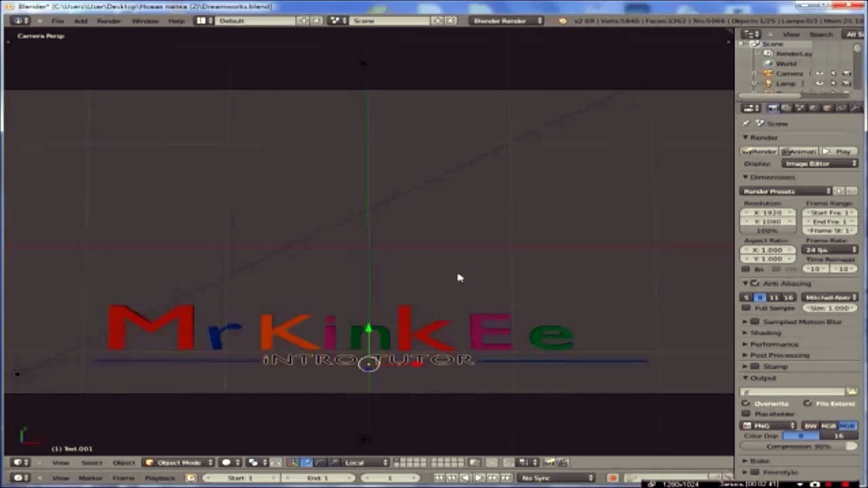This screenshot has width=868, height=488.
Task: Open the 3D viewport Select menu
Action: click(92, 463)
